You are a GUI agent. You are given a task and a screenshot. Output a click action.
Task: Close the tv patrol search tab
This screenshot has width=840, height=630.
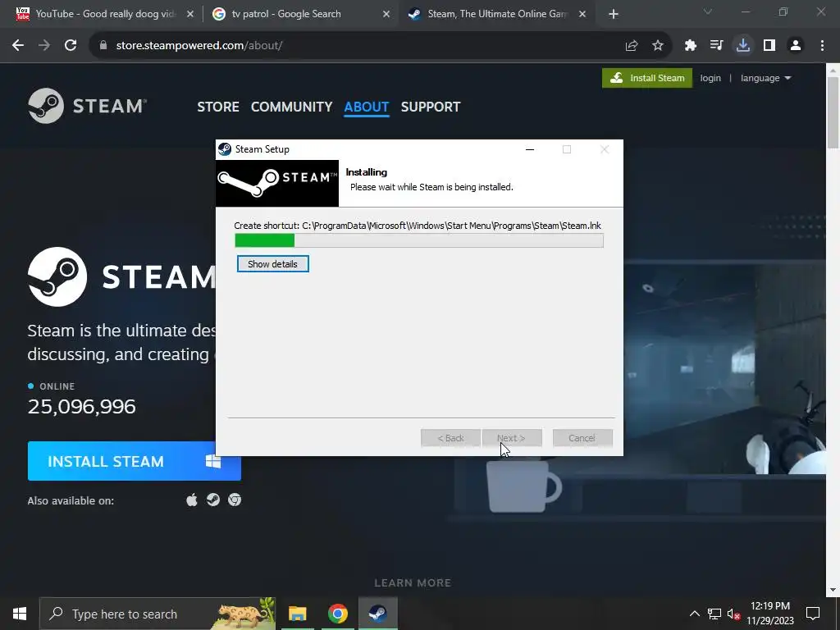tap(386, 15)
